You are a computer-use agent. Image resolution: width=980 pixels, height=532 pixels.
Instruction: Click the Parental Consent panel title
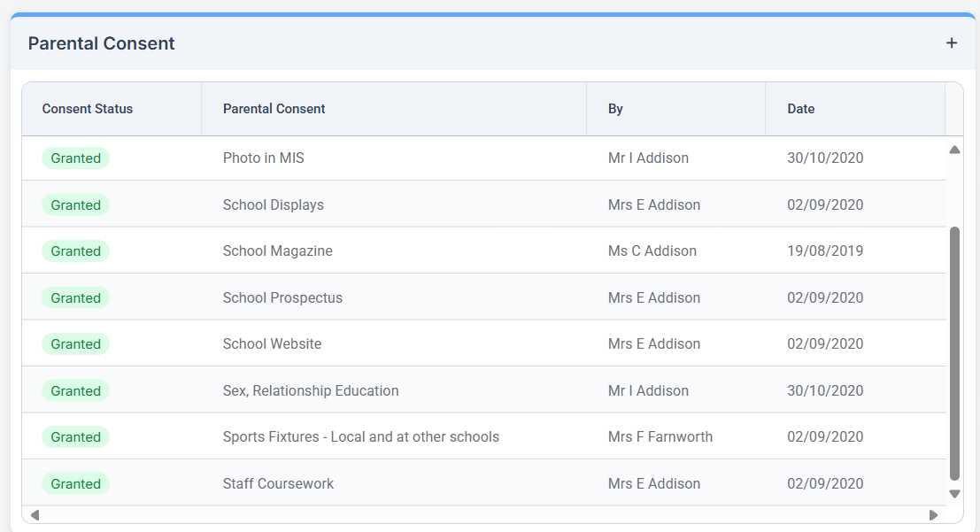[x=101, y=43]
